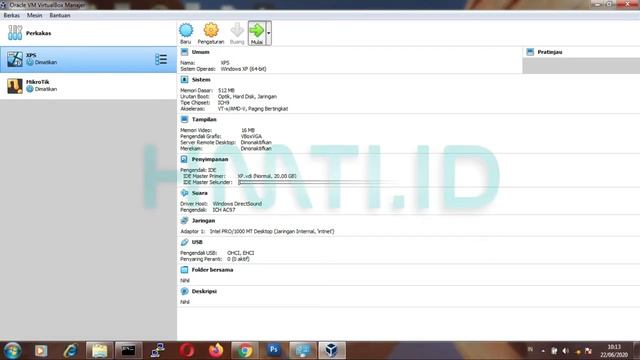Open Firefox from the taskbar

coord(216,351)
